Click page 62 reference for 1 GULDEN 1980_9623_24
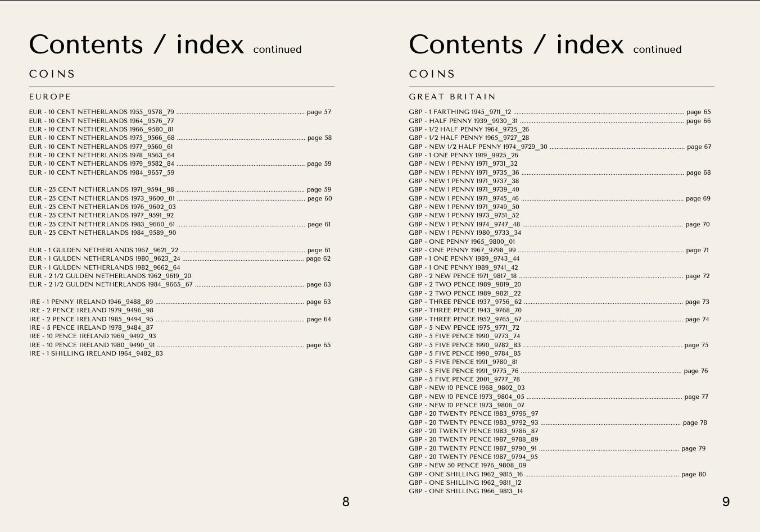Viewport: 760px width, 532px height. [319, 258]
